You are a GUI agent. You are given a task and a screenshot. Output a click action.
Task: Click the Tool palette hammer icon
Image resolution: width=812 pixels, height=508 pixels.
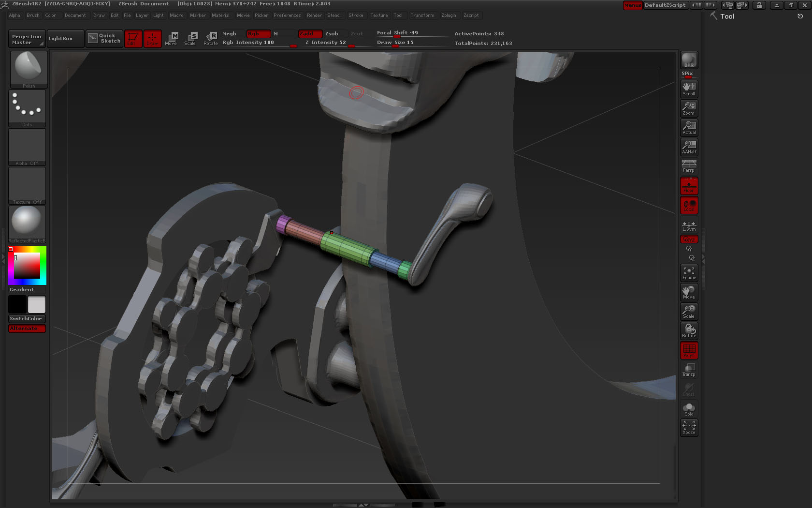tap(713, 16)
